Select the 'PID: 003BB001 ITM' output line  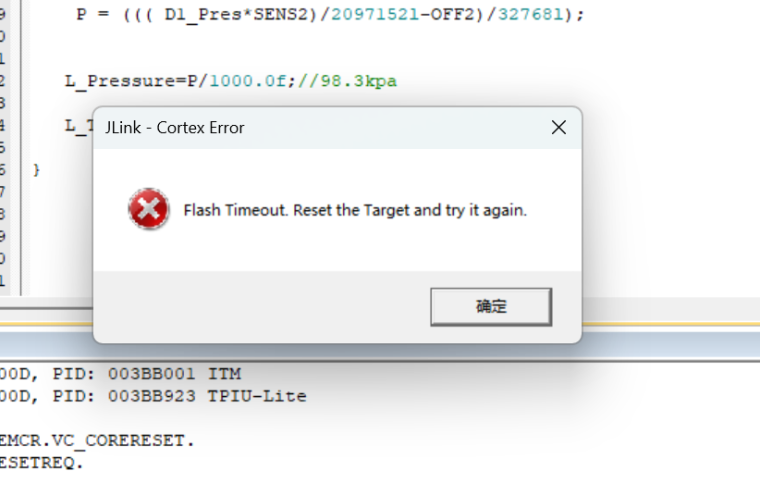121,374
